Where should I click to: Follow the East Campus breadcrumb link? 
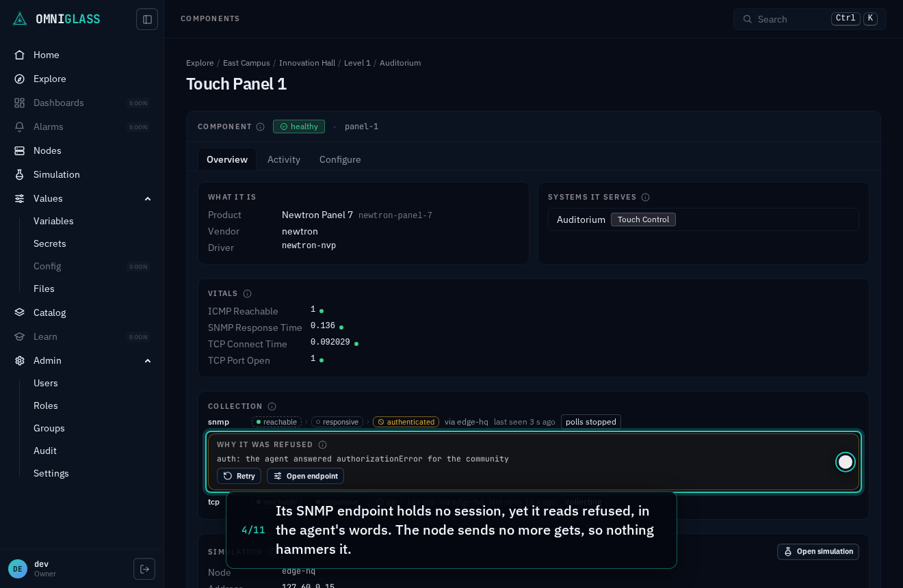(246, 63)
